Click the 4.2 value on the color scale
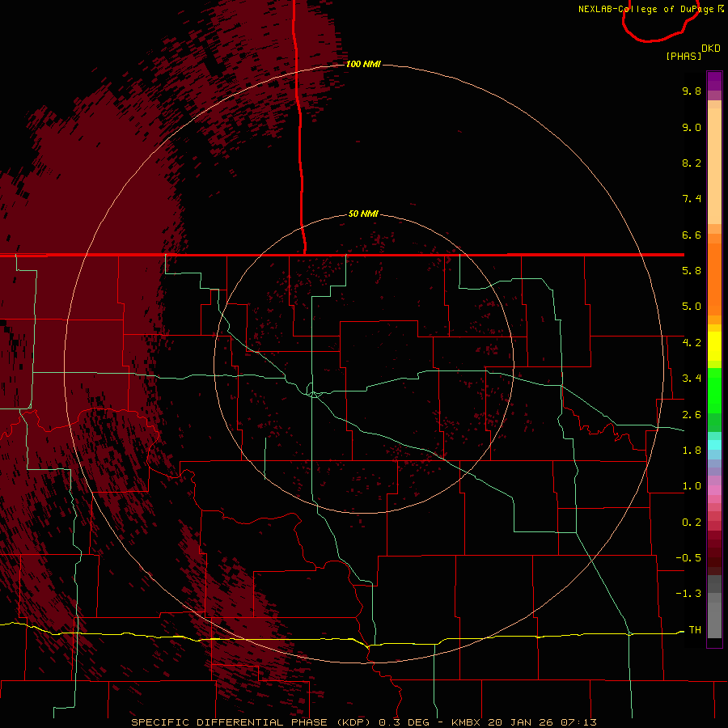 [692, 343]
